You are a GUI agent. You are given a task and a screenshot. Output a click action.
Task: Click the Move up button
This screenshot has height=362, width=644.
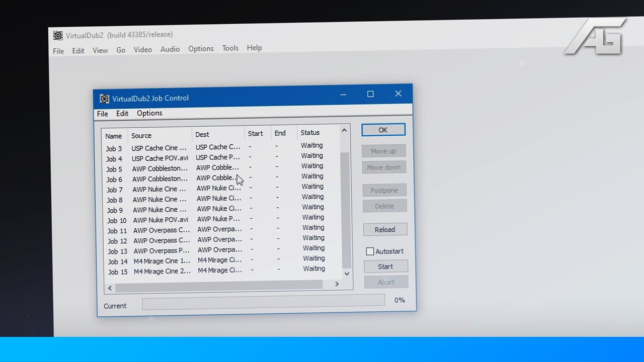point(383,151)
